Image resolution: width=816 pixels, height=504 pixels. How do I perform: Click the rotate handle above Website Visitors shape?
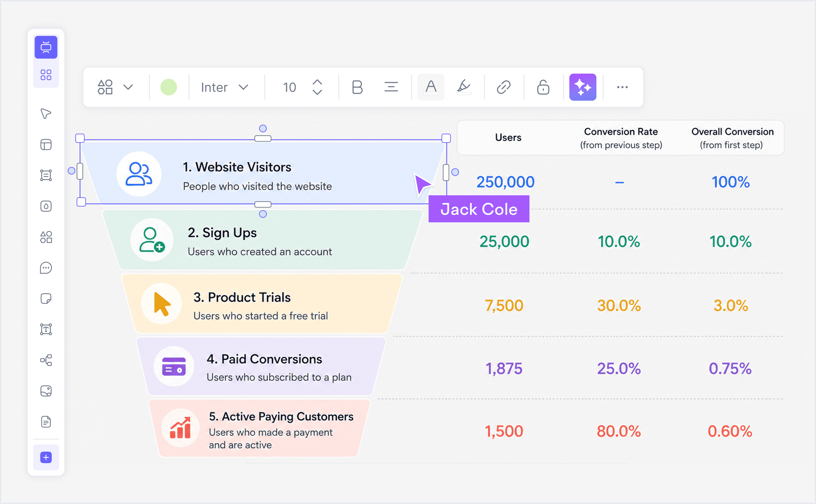263,128
